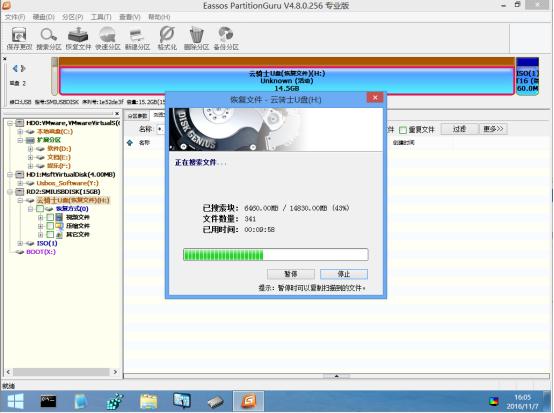Tick the 恢复方式(0) tree checkbox
The width and height of the screenshot is (554, 413).
pos(40,209)
